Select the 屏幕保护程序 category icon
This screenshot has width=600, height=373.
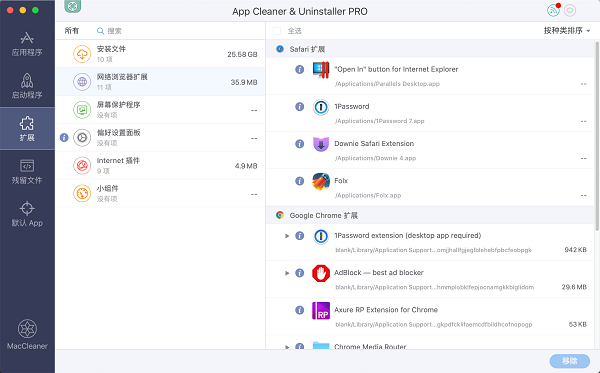coord(82,110)
